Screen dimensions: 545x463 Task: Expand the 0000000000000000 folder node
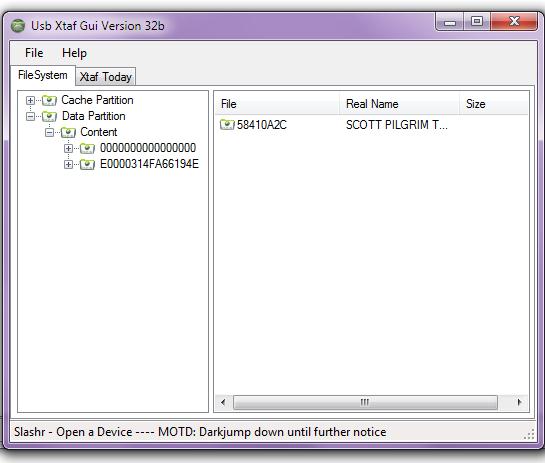pos(68,148)
